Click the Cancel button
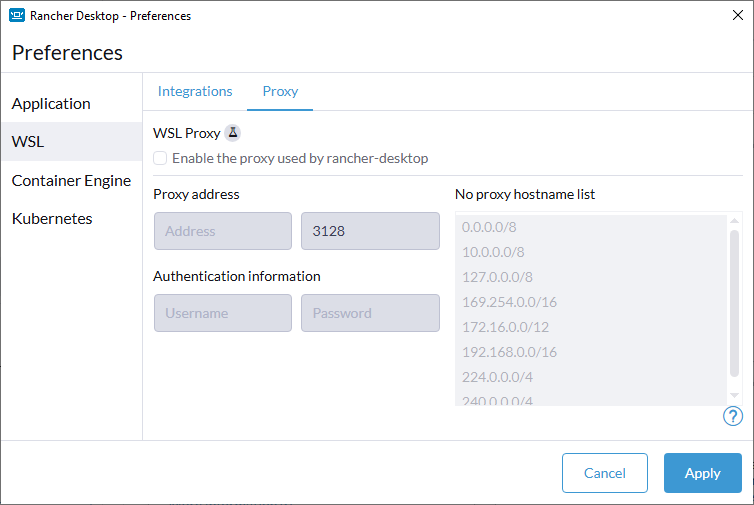This screenshot has width=754, height=505. (x=605, y=473)
